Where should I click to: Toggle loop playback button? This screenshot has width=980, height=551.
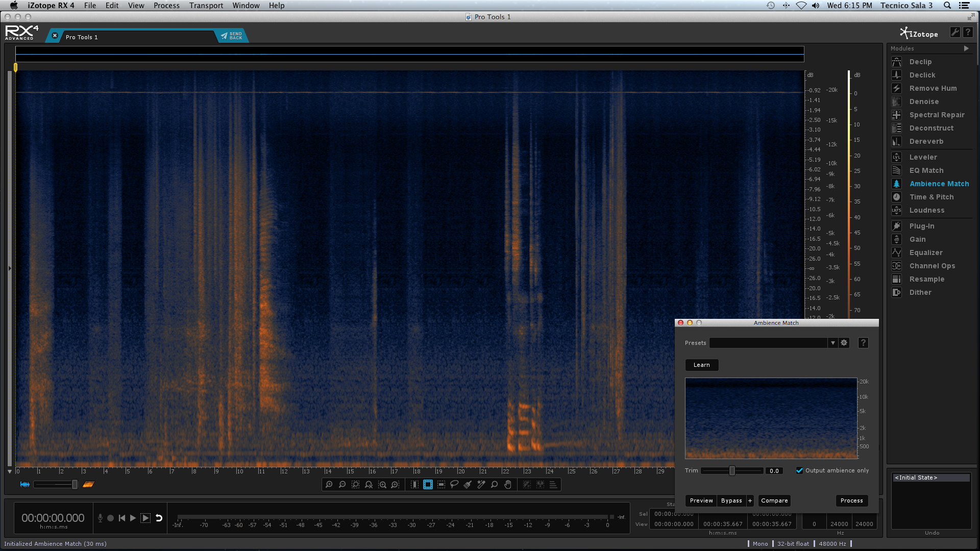(x=159, y=518)
